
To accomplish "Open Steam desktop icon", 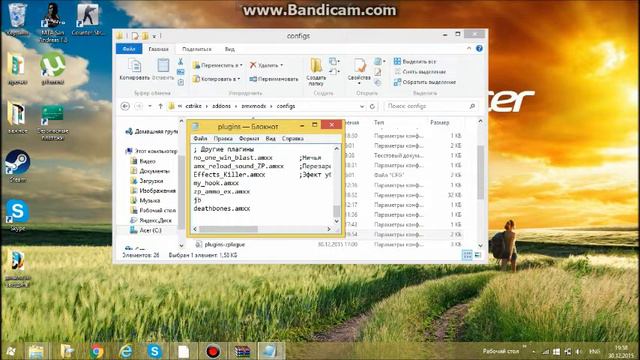I will click(17, 166).
